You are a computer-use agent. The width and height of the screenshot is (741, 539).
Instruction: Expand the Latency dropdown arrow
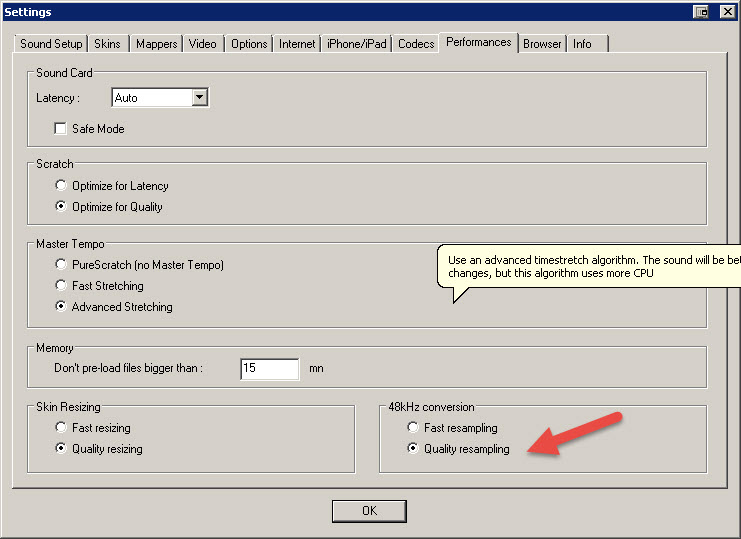(199, 98)
